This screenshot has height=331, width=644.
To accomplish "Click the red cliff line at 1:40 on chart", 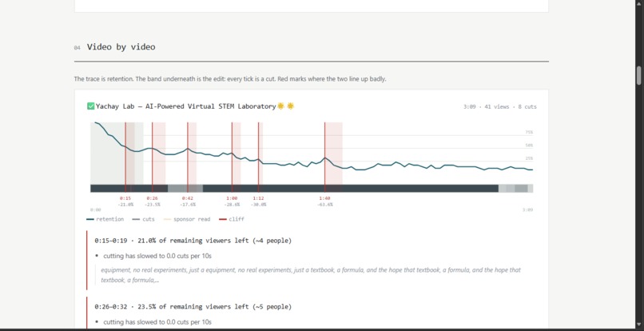I will [324, 157].
